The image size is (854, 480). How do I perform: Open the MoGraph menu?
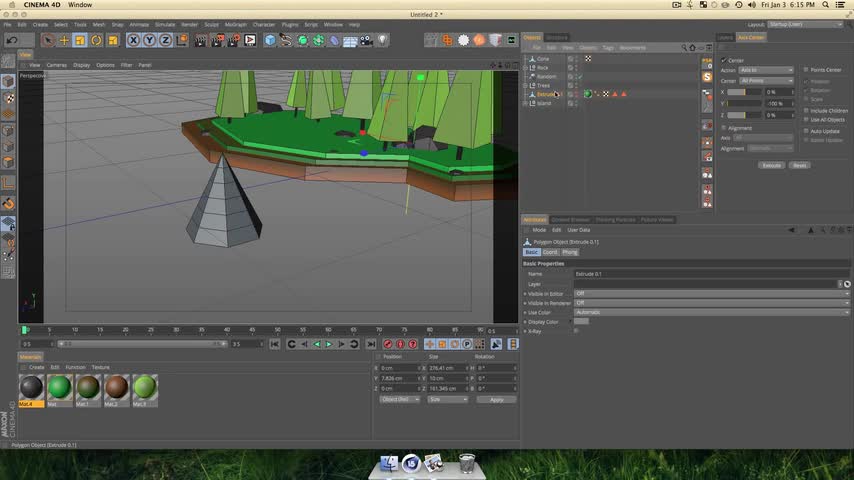coord(235,24)
